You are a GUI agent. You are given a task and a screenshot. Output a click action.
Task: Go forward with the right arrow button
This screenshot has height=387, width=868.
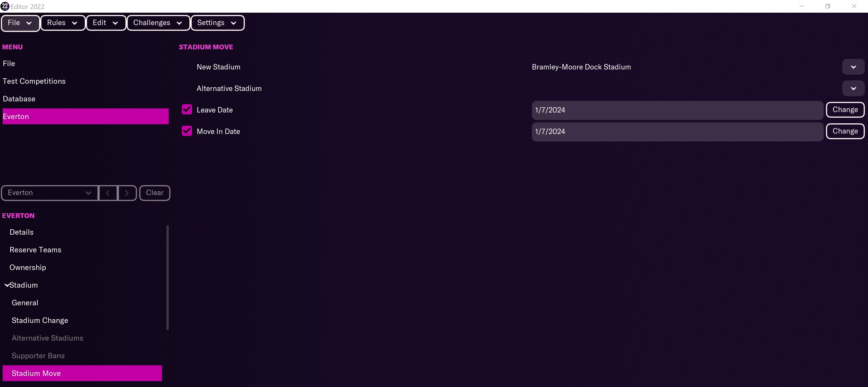[x=127, y=193]
